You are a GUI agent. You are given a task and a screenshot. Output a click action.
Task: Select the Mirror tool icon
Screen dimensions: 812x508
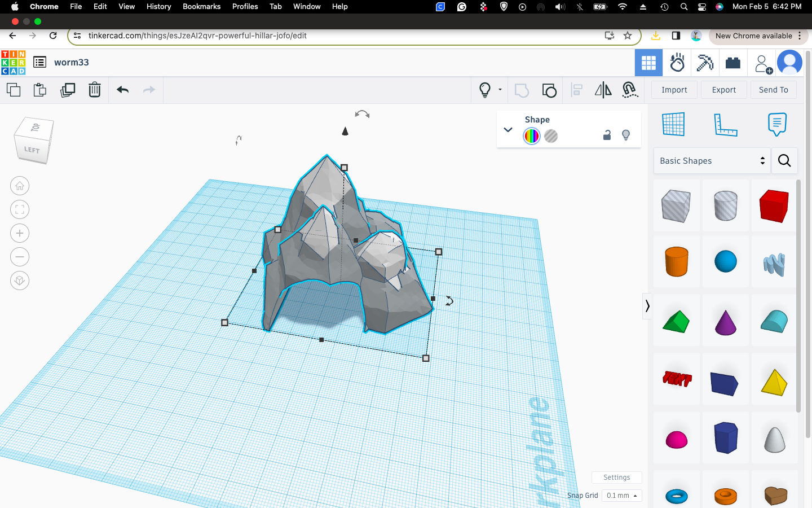coord(603,90)
